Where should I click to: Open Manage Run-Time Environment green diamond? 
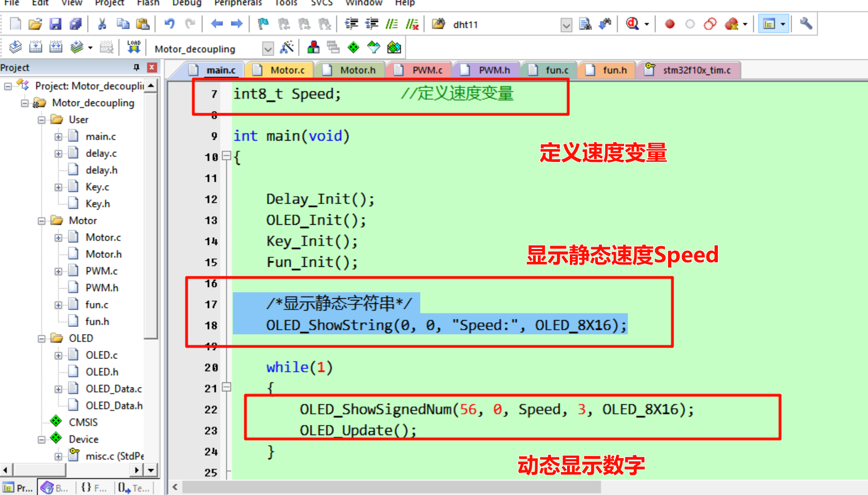coord(354,48)
